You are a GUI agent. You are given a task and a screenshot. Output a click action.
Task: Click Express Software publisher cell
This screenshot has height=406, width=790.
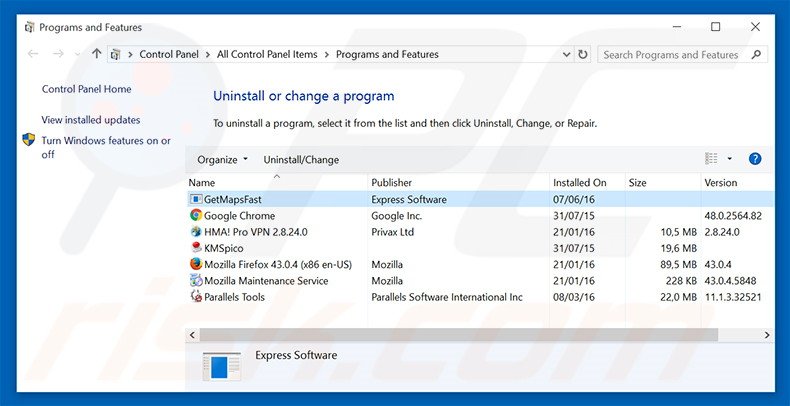tap(409, 199)
